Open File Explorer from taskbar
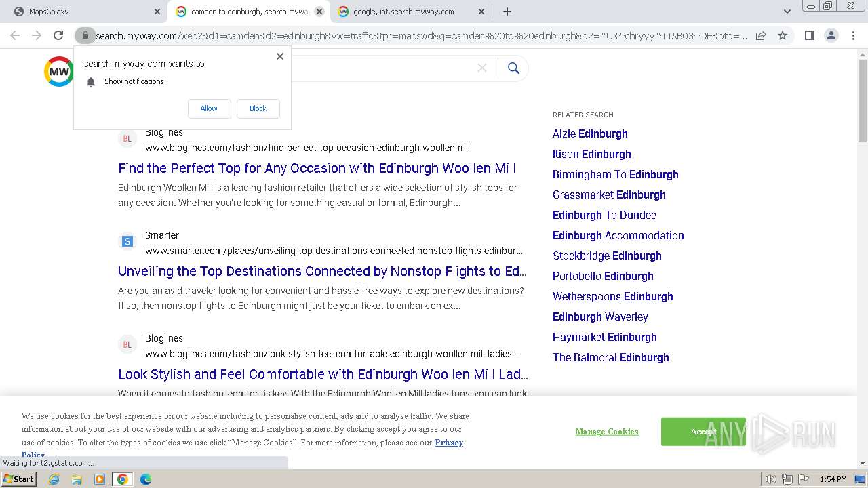 point(77,479)
